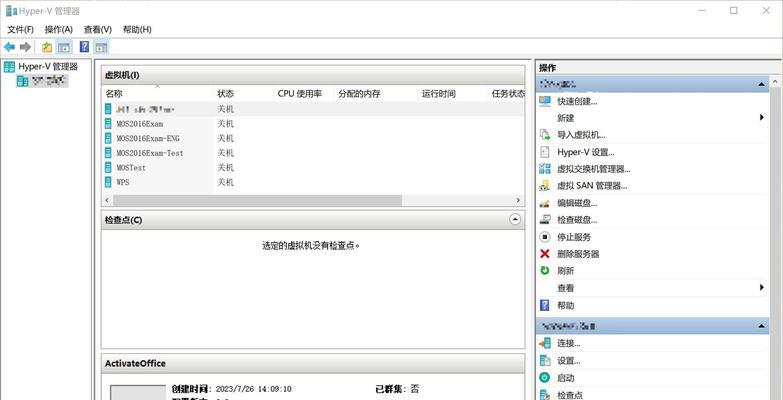Collapse the server actions section header arrow

click(x=761, y=84)
